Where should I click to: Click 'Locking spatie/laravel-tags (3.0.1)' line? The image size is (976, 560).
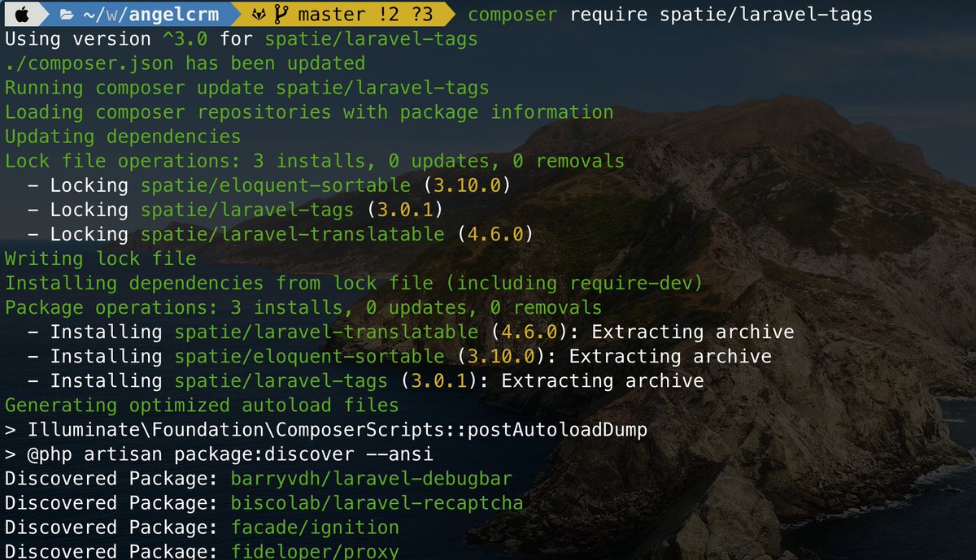point(235,210)
